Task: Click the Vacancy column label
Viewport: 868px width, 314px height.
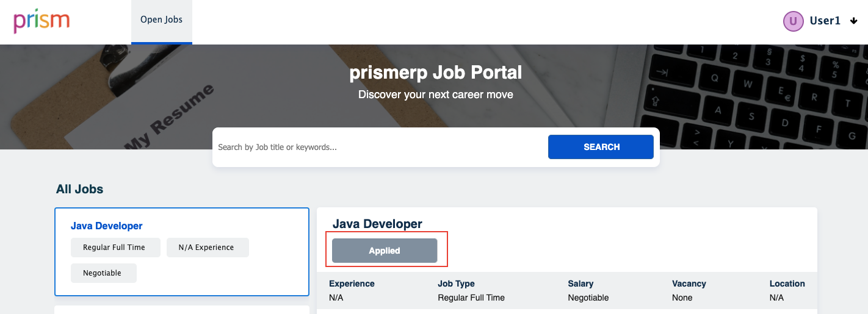Action: point(689,284)
